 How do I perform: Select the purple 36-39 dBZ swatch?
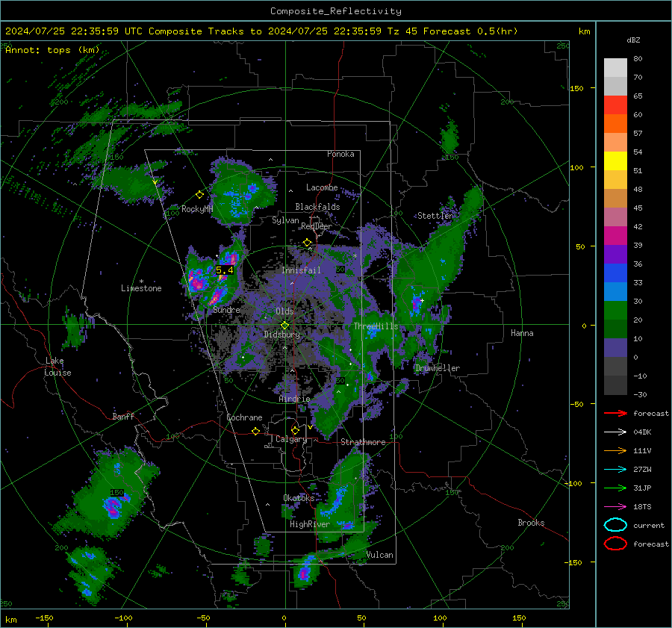point(615,255)
